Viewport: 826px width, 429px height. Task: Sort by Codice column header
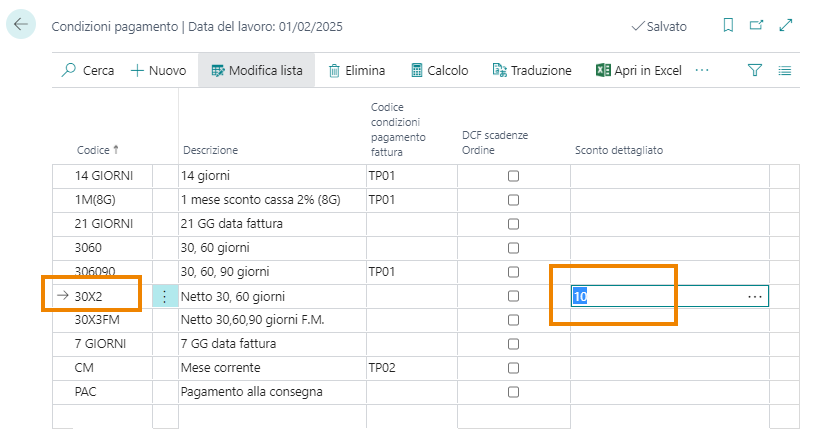point(97,150)
